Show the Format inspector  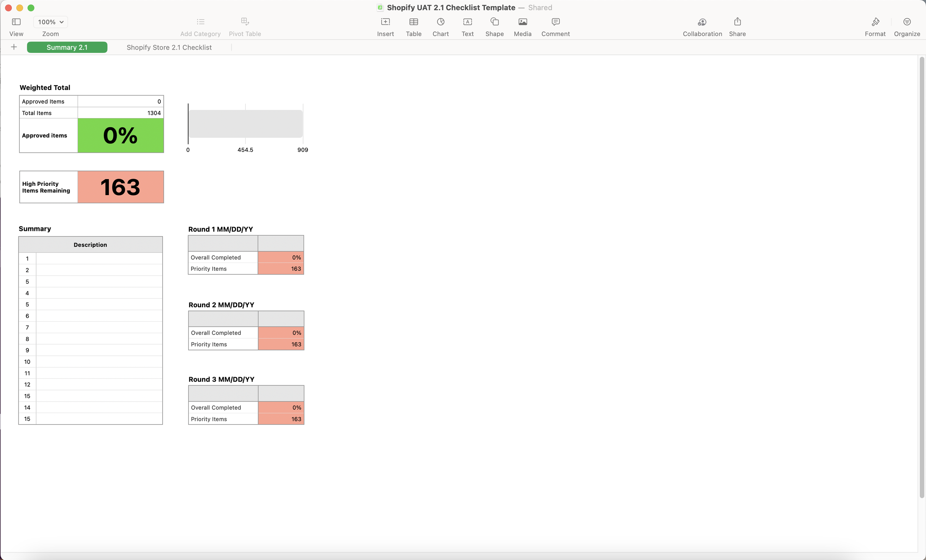pyautogui.click(x=875, y=22)
